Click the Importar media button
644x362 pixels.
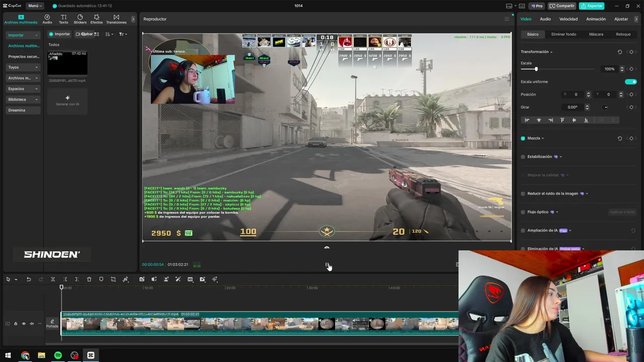[59, 34]
